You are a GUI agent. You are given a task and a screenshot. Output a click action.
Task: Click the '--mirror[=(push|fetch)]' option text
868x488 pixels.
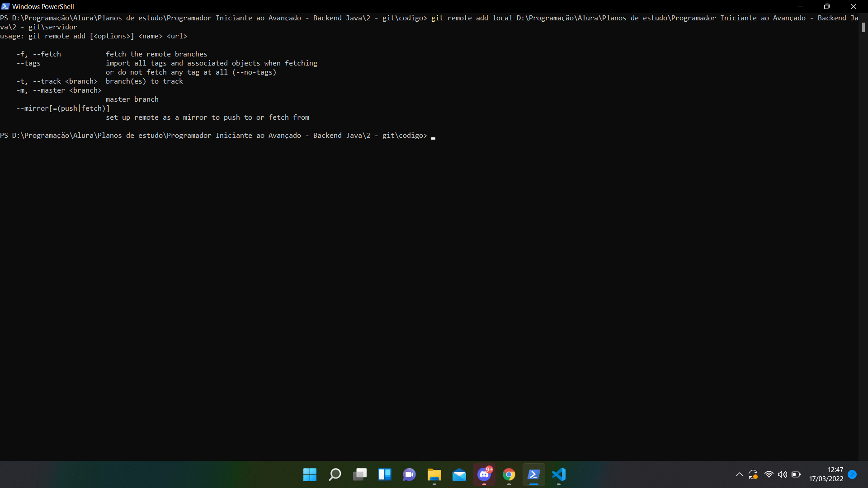[x=63, y=108]
